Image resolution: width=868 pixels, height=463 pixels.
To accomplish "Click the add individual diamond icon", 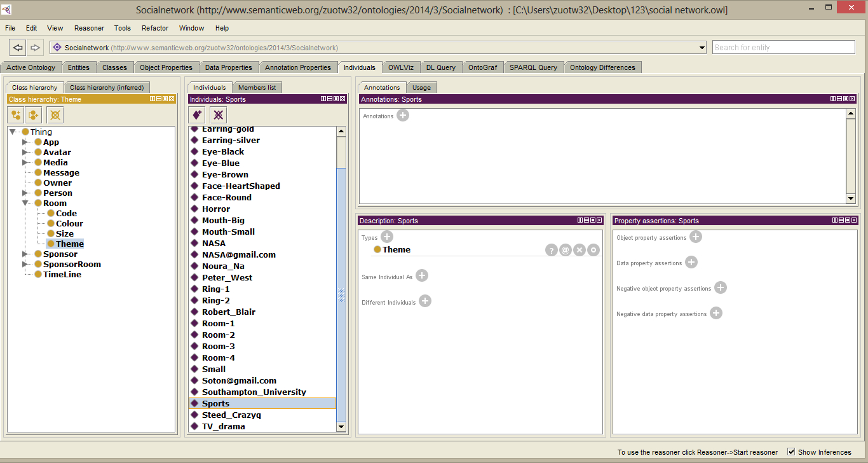I will (x=198, y=115).
